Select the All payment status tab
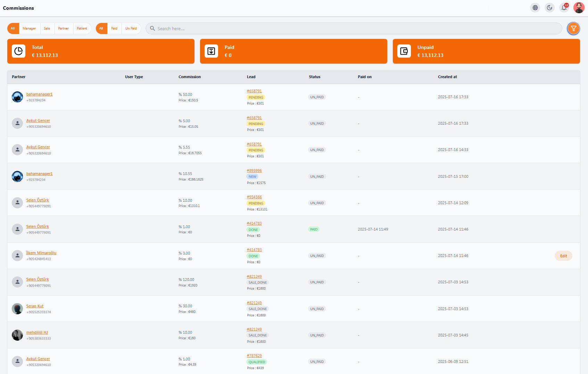This screenshot has height=374, width=588. coord(101,28)
